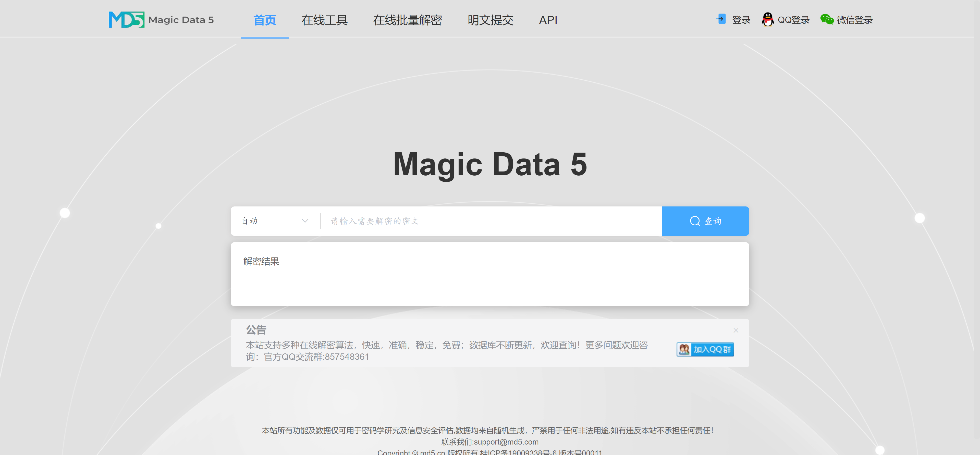980x455 pixels.
Task: Go to 在线批量解密 page
Action: (x=407, y=20)
